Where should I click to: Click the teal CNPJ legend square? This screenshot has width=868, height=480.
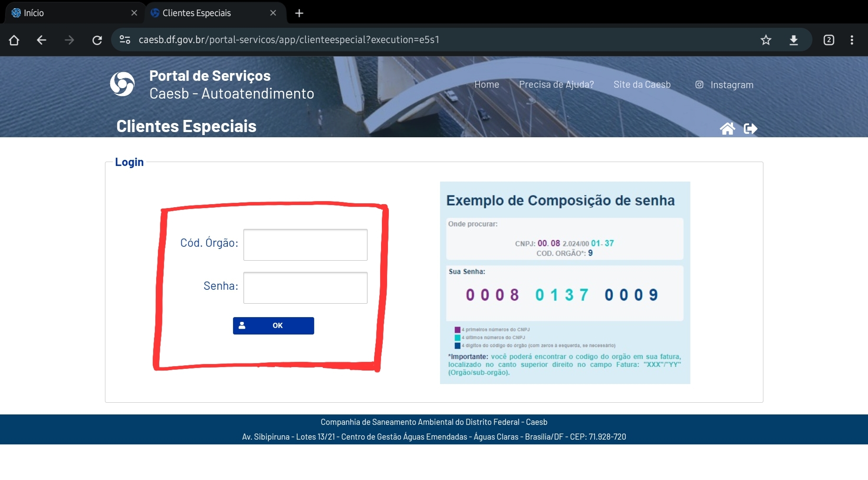[x=457, y=338]
